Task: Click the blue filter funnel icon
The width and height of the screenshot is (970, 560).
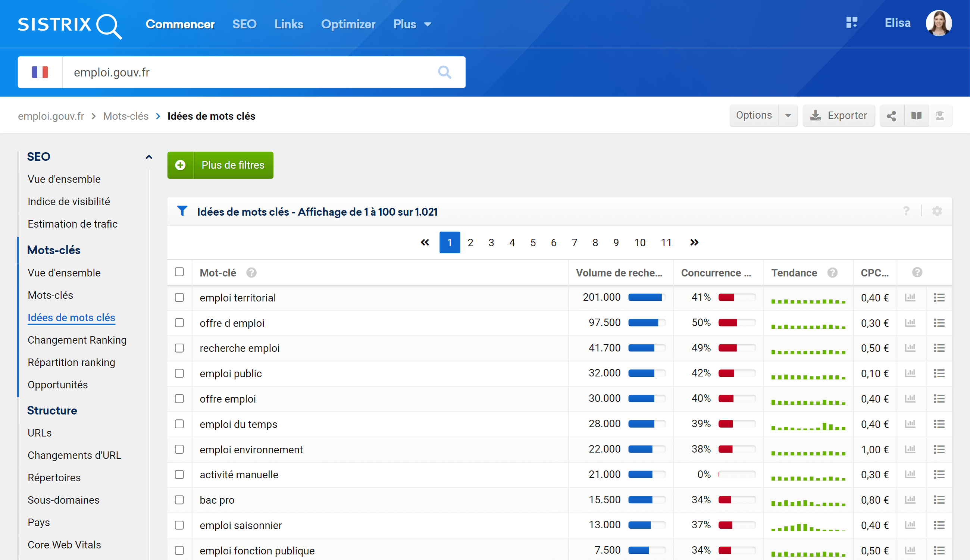Action: [x=182, y=211]
